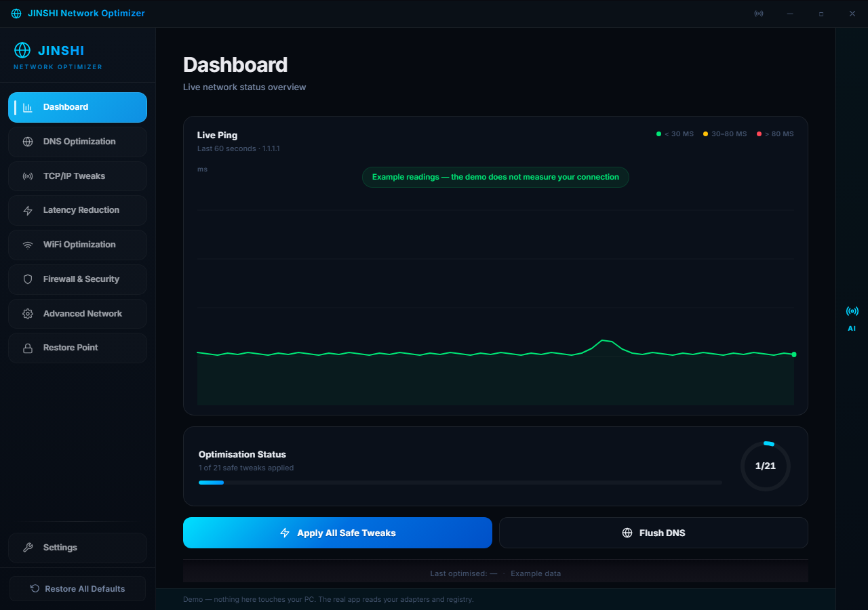This screenshot has width=868, height=610.
Task: Click the optimisation status progress bar
Action: pyautogui.click(x=460, y=483)
